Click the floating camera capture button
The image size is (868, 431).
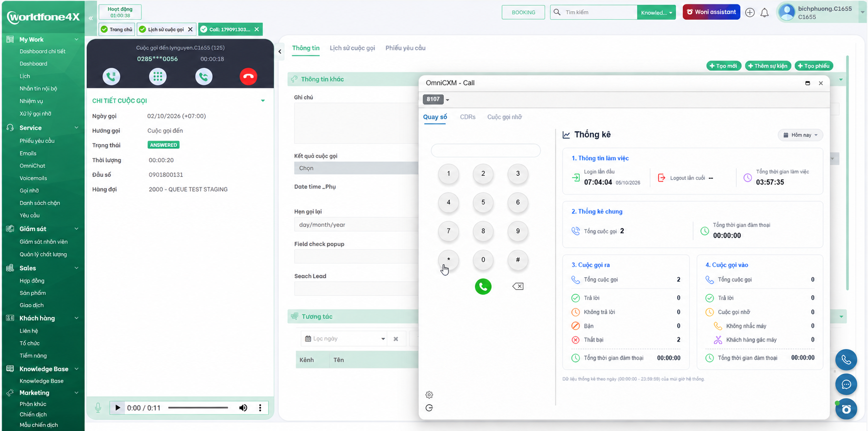846,409
